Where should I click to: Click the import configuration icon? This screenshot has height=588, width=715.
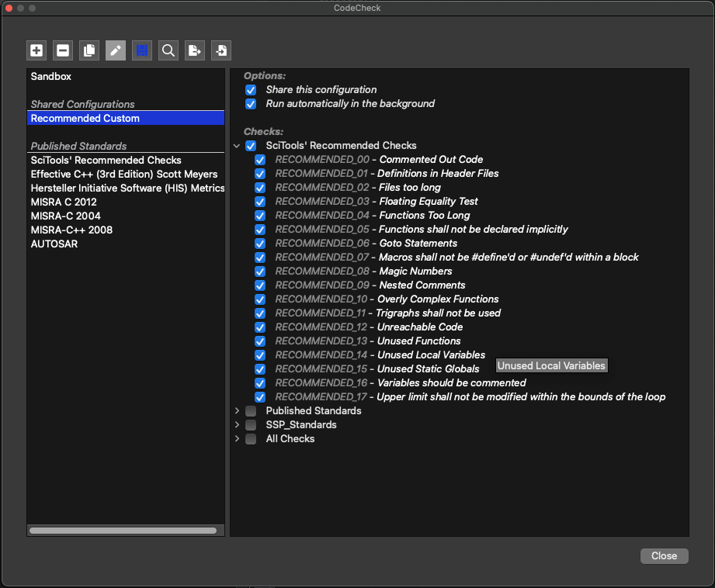pyautogui.click(x=221, y=50)
